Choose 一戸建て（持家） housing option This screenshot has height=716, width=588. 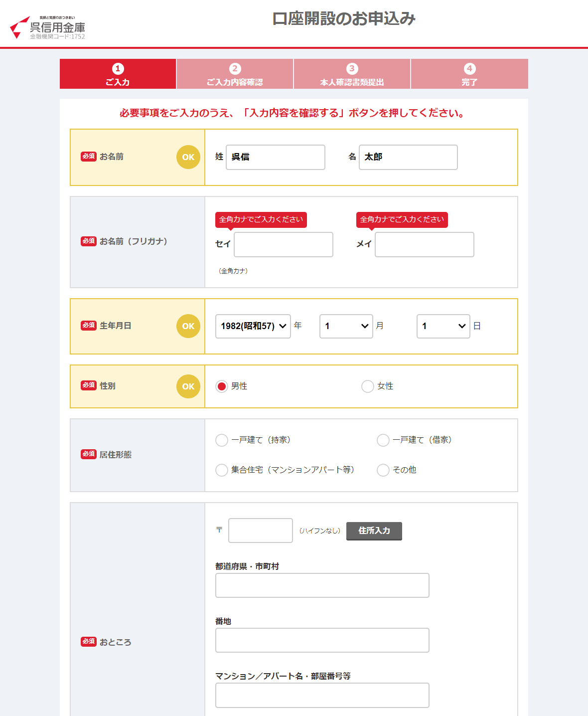pyautogui.click(x=222, y=440)
